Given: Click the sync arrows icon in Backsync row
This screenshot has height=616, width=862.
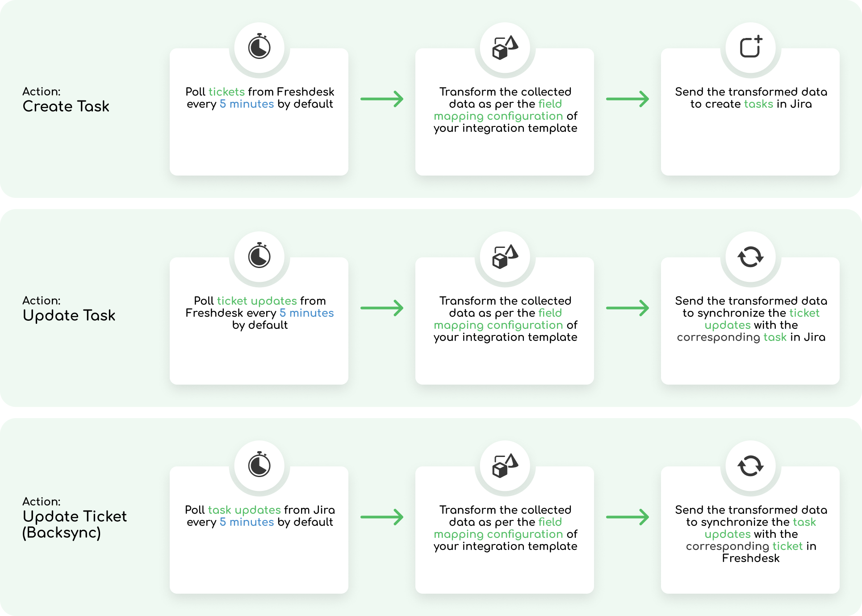Looking at the screenshot, I should (x=751, y=466).
